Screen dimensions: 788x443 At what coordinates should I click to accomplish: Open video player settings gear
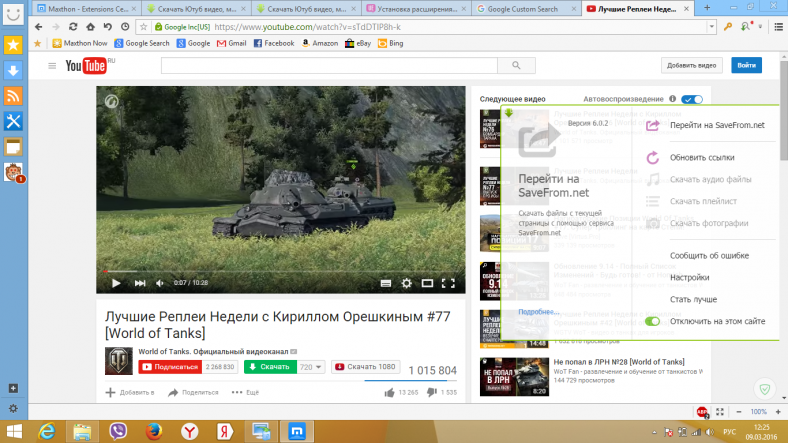pyautogui.click(x=407, y=283)
